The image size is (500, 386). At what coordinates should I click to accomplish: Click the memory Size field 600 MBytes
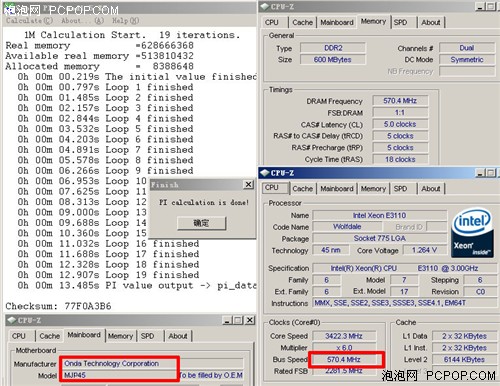[x=333, y=60]
